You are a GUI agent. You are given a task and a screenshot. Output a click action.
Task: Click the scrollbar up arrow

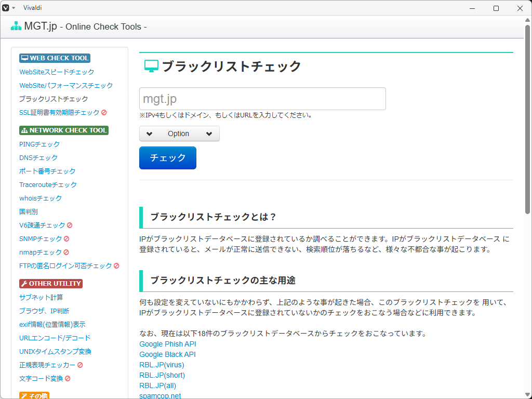(x=528, y=20)
